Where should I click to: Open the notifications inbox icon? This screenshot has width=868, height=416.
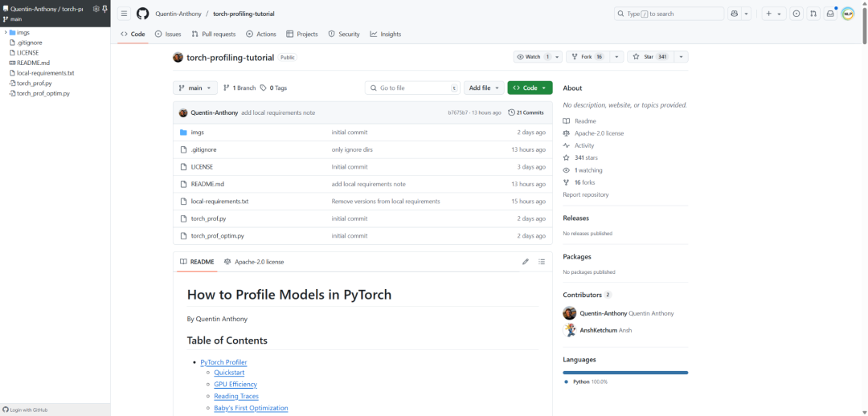click(829, 14)
